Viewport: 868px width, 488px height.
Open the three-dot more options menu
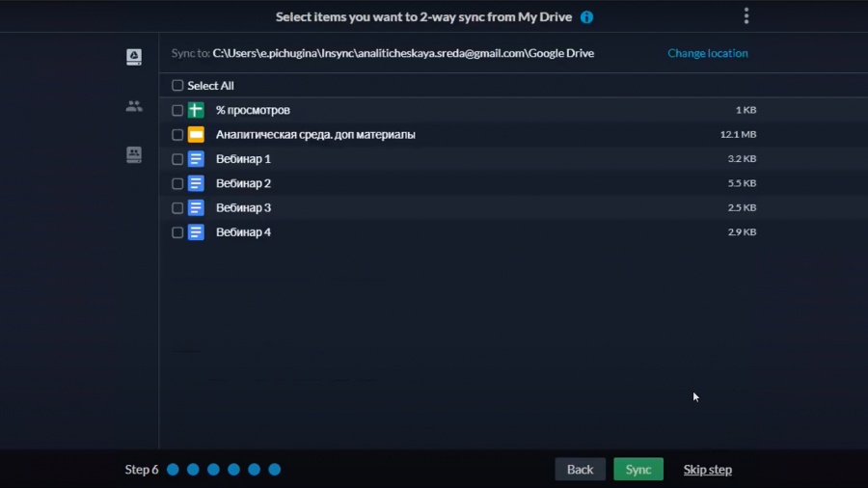(x=746, y=16)
